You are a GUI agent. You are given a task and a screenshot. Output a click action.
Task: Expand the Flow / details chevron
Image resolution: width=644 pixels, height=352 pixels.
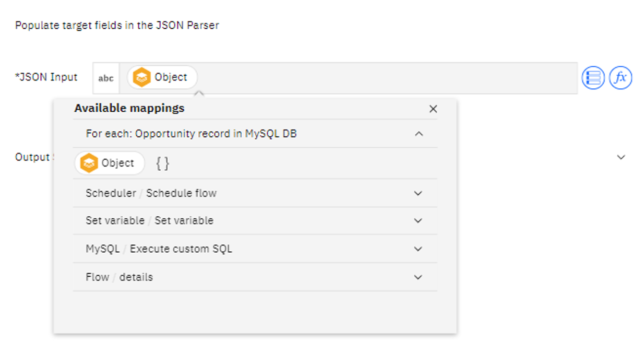coord(418,277)
